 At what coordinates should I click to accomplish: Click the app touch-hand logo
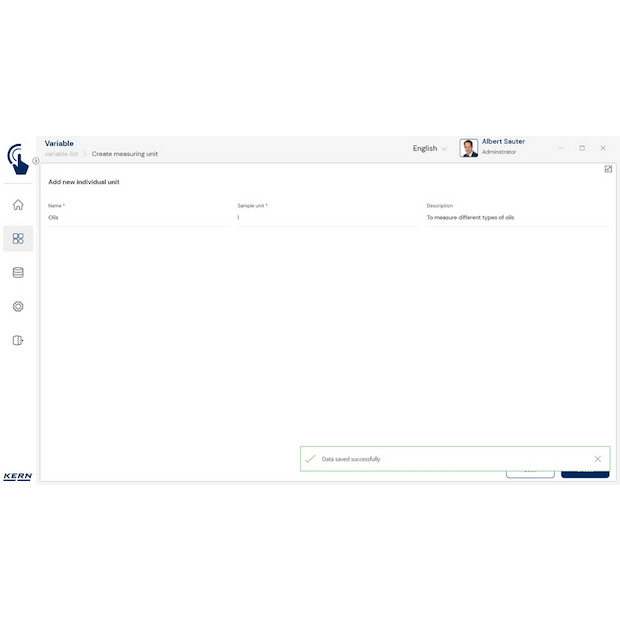17,158
